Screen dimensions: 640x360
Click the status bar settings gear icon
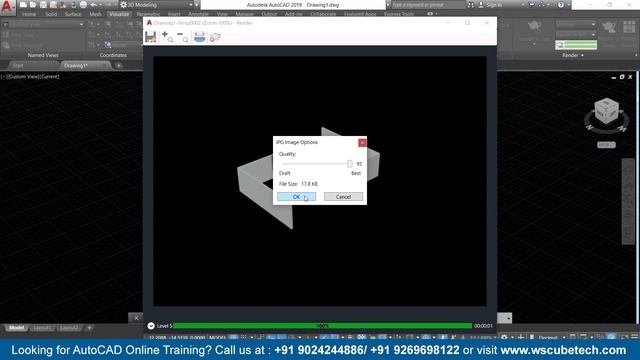(504, 338)
